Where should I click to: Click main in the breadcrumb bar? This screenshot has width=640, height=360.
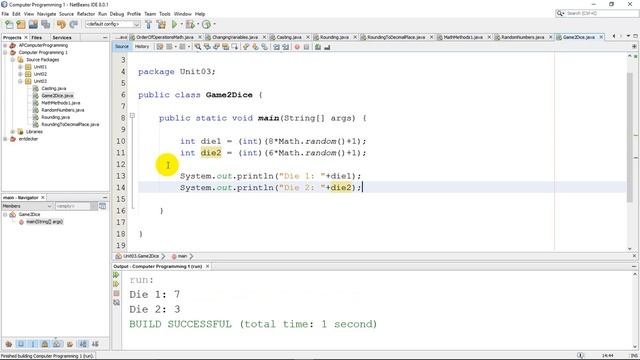pos(182,256)
